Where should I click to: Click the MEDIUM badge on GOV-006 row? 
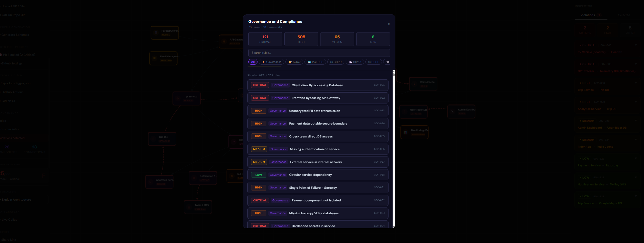tap(259, 149)
